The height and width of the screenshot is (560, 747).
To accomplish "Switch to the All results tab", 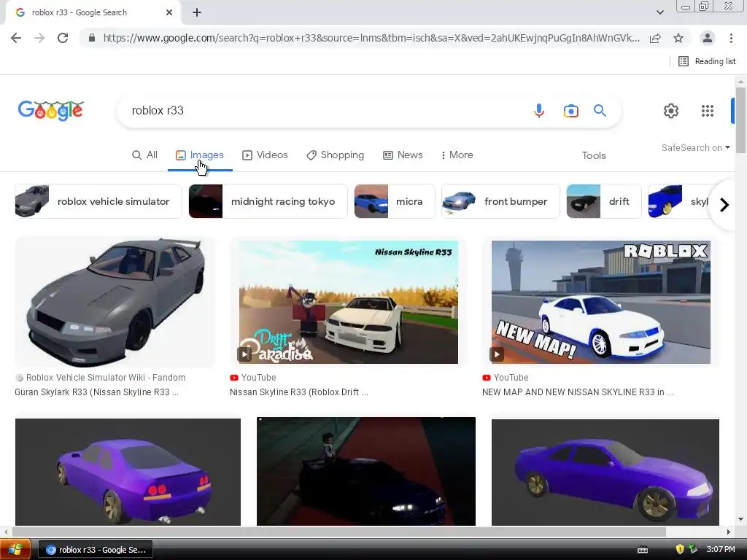I will (x=145, y=155).
